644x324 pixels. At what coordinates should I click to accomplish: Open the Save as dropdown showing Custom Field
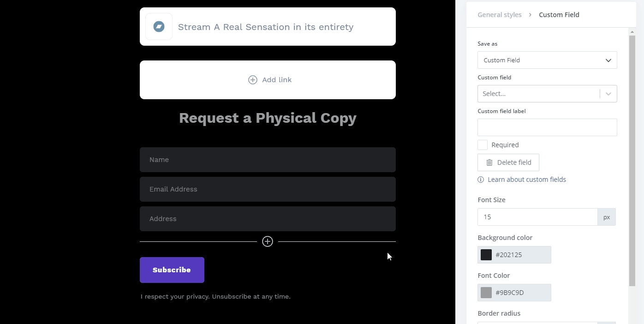pos(547,60)
